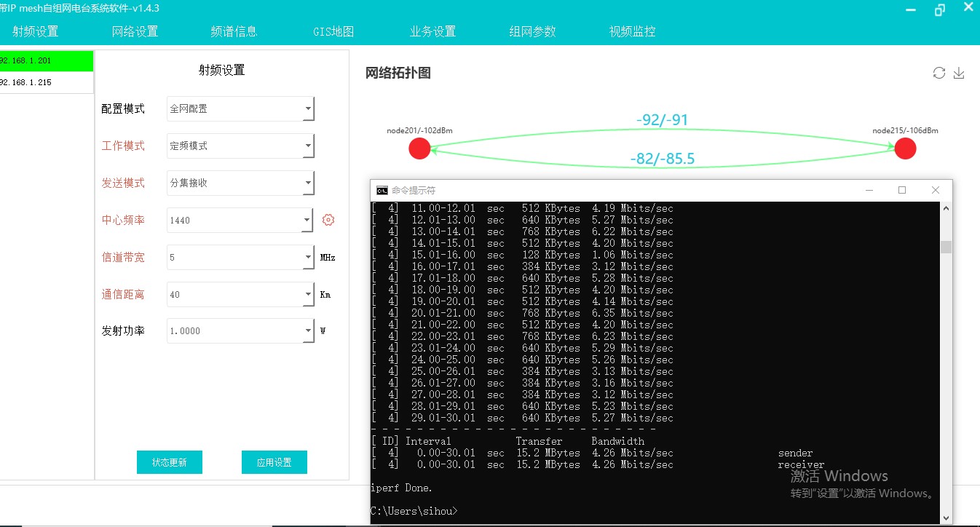Click the node215/-106dBm label
980x527 pixels.
tap(905, 131)
